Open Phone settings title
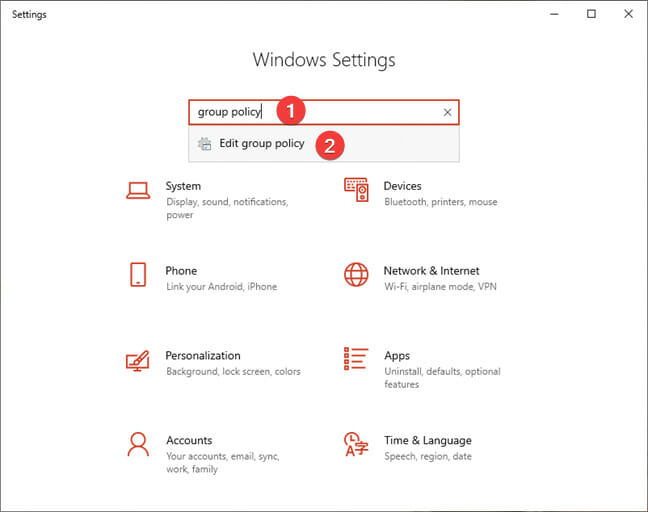Viewport: 648px width, 512px height. [x=181, y=271]
